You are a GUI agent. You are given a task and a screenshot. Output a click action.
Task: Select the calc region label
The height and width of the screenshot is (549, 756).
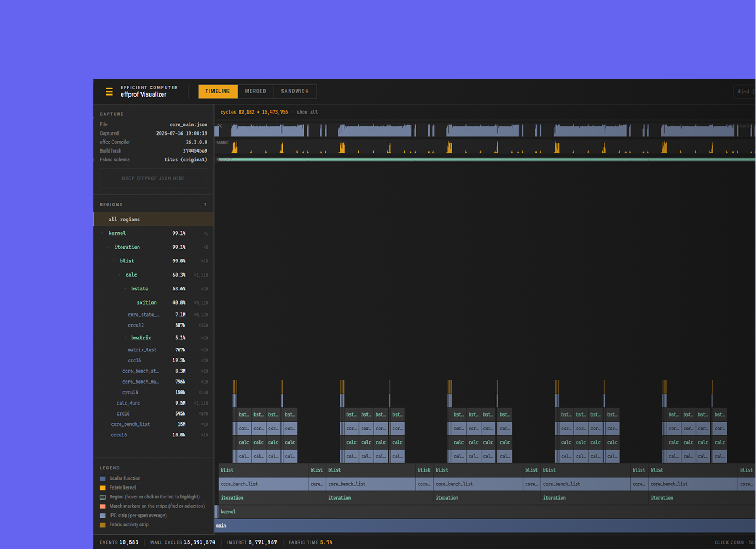131,274
